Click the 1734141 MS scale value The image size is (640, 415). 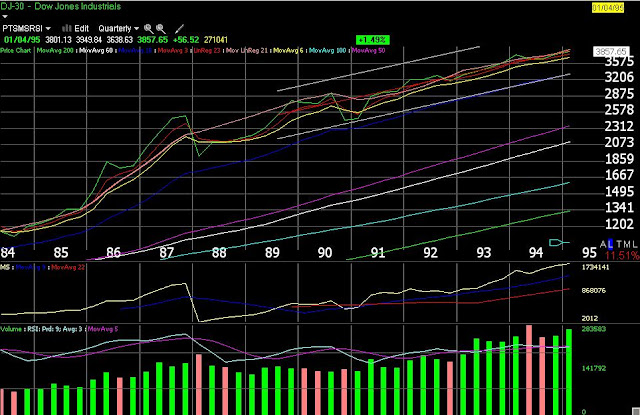pos(595,267)
